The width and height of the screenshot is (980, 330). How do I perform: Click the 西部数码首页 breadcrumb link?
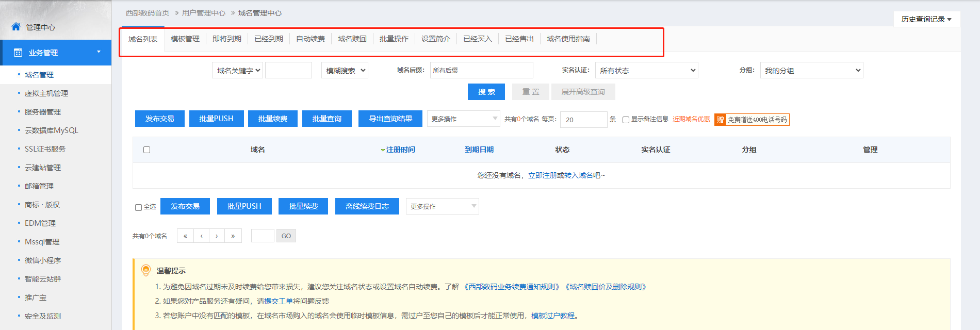(x=148, y=13)
